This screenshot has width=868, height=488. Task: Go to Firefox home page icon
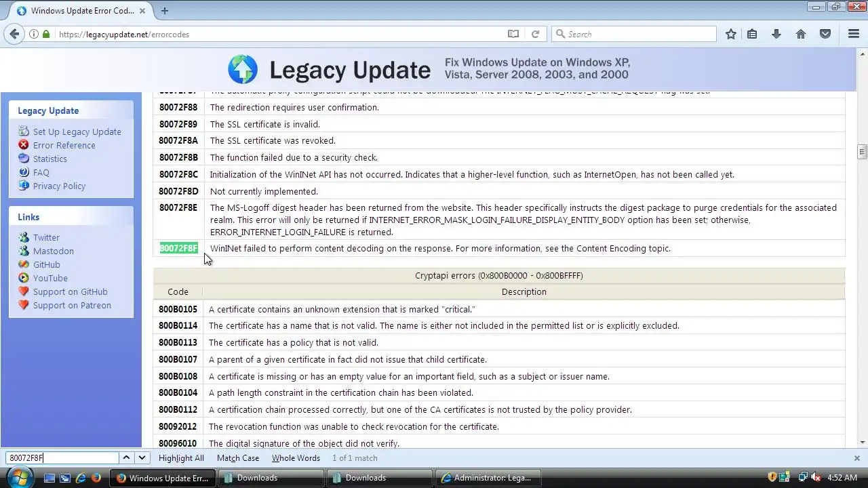[801, 34]
